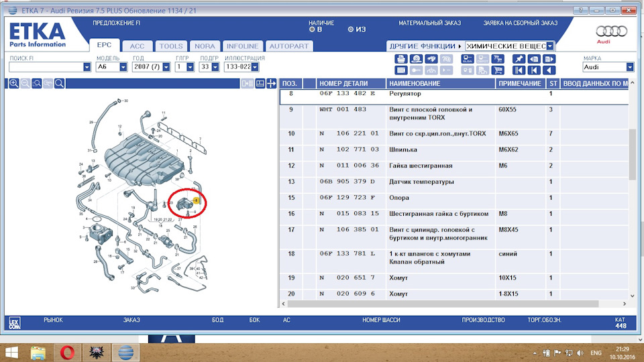Click НОМЕР ДЕТАЛИ column header

point(351,83)
